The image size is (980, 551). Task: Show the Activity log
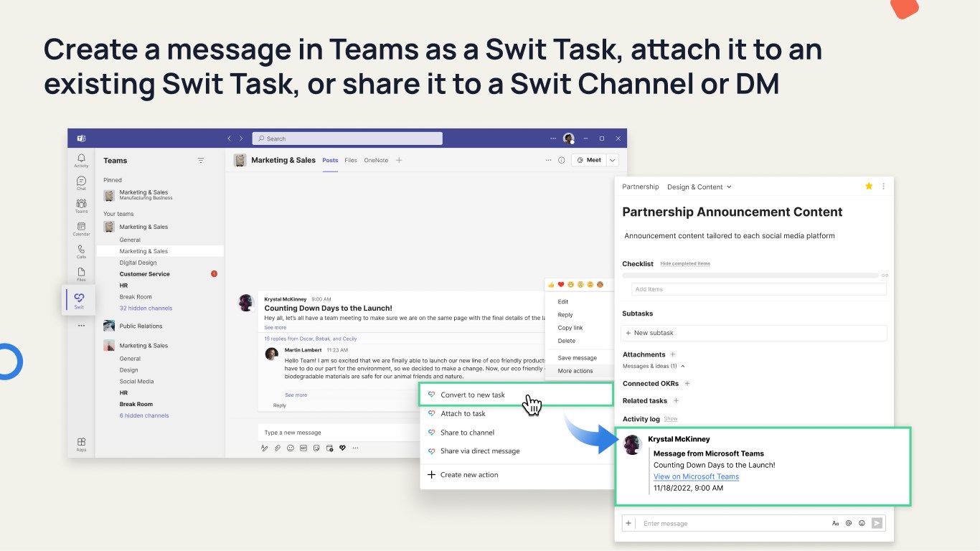[x=670, y=419]
